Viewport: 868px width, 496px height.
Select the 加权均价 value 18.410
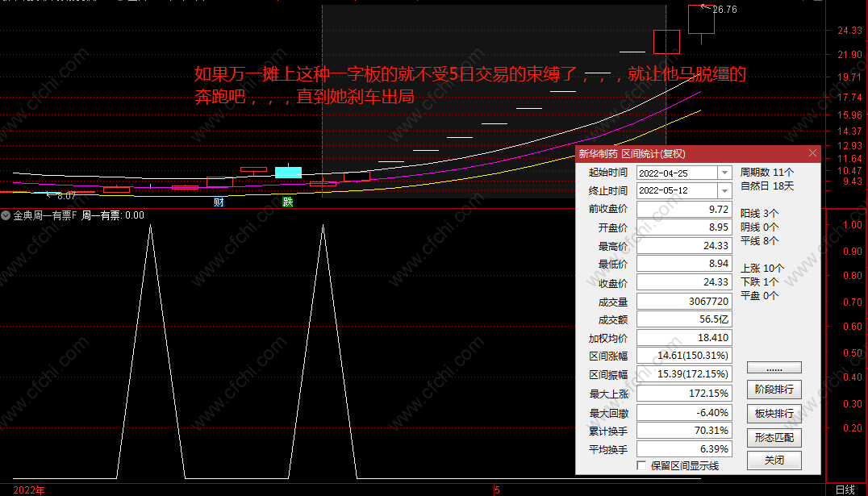click(x=684, y=338)
